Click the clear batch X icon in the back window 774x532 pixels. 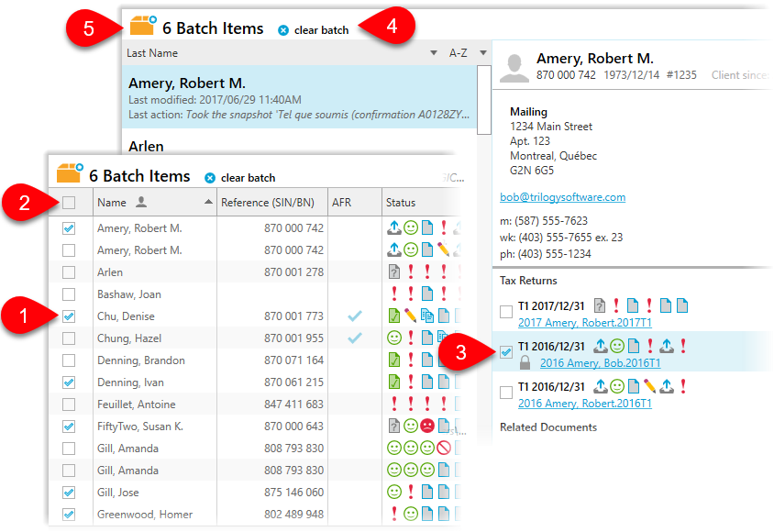click(283, 30)
